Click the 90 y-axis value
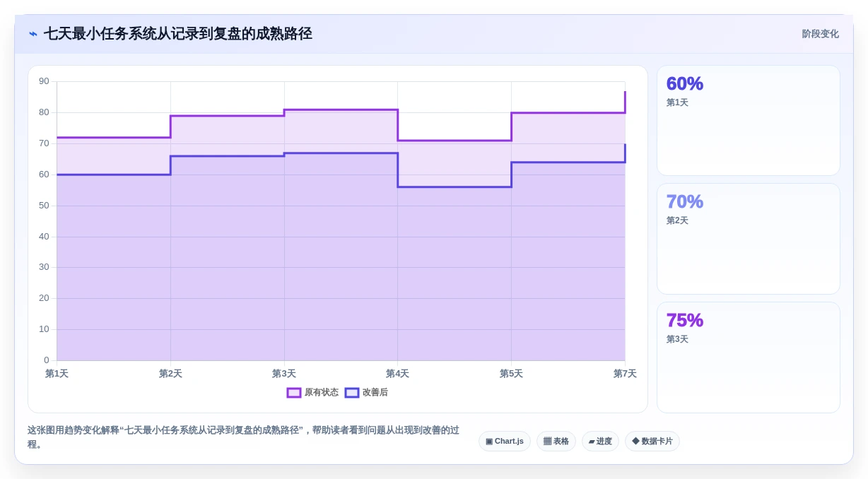The image size is (868, 479). click(x=44, y=81)
